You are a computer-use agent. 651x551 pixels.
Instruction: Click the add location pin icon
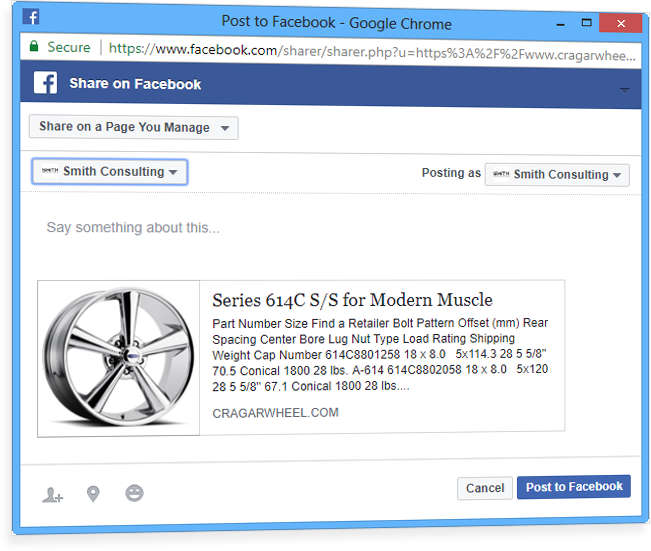(93, 494)
